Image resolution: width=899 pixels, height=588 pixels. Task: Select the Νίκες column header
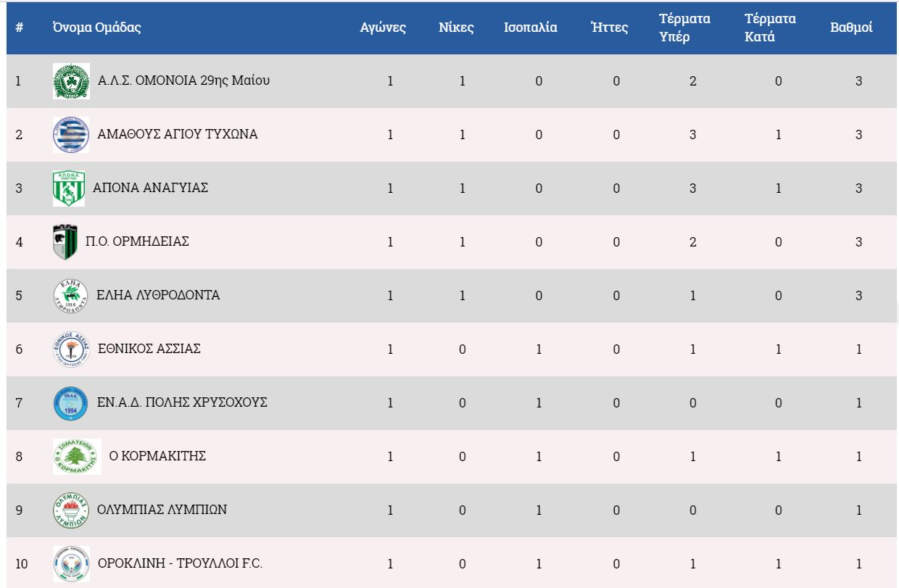point(456,28)
